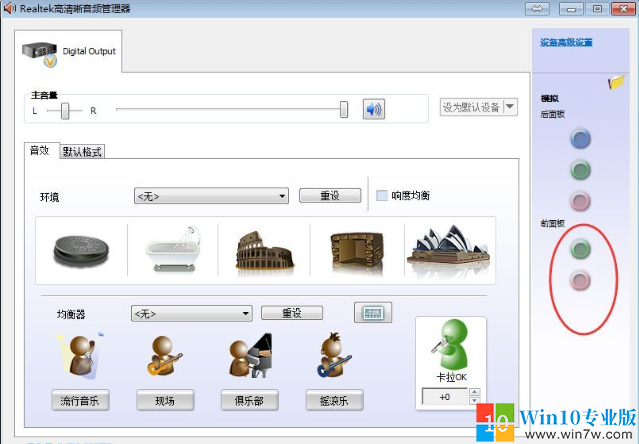Enable the 响度均衡 checkbox
This screenshot has height=444, width=639.
coord(382,196)
